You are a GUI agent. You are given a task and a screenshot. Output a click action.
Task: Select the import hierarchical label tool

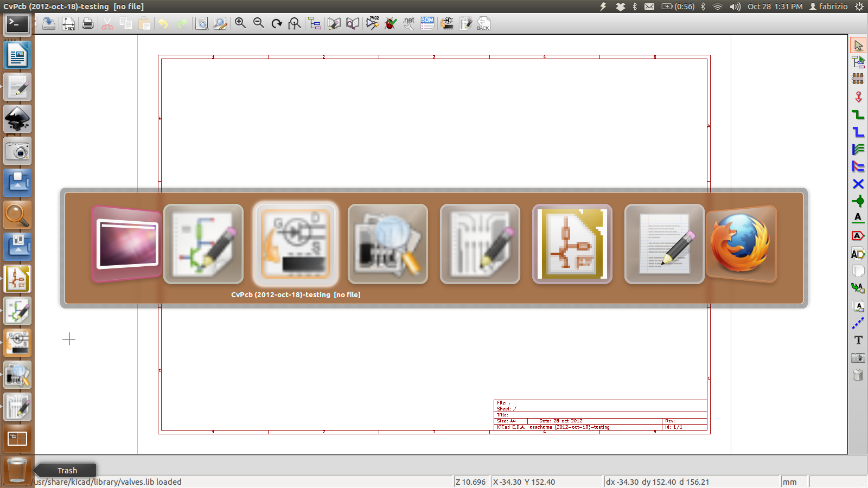pyautogui.click(x=858, y=288)
